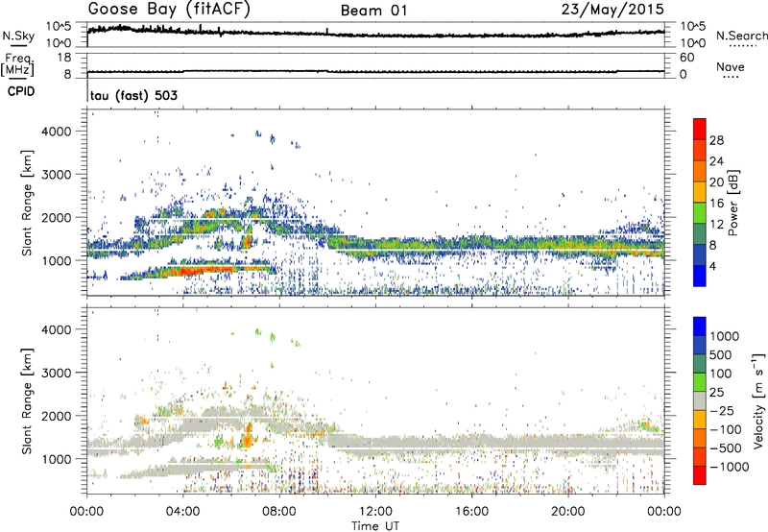This screenshot has width=768, height=532.
Task: Pick the gray segment of velocity colorbar
Action: [700, 400]
